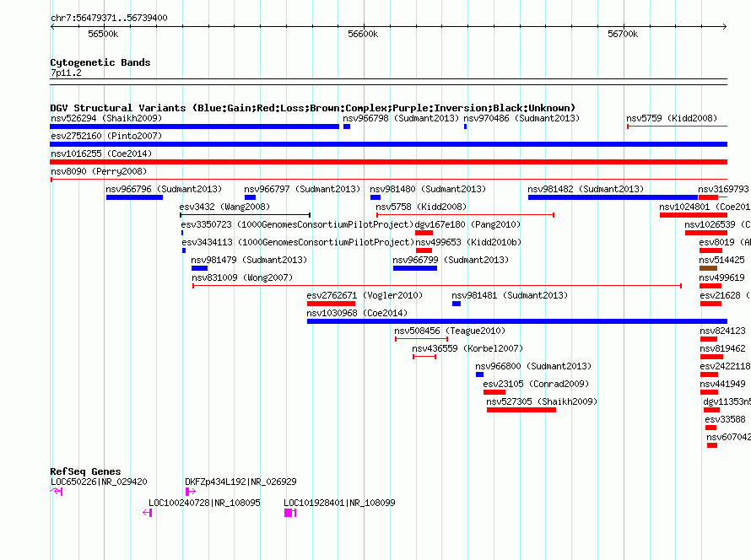Click the red loss bar of esv2762671

(x=331, y=304)
